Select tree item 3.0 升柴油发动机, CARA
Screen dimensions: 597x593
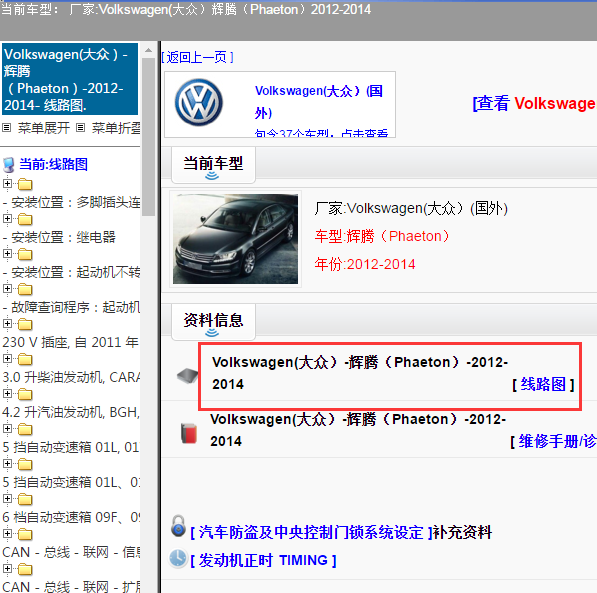(x=71, y=377)
